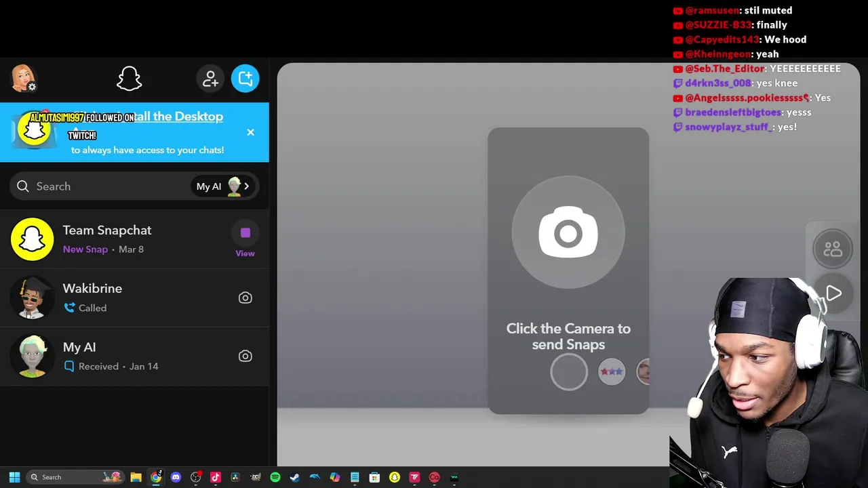Image resolution: width=868 pixels, height=488 pixels.
Task: Open File Explorer from the taskbar
Action: [x=136, y=477]
